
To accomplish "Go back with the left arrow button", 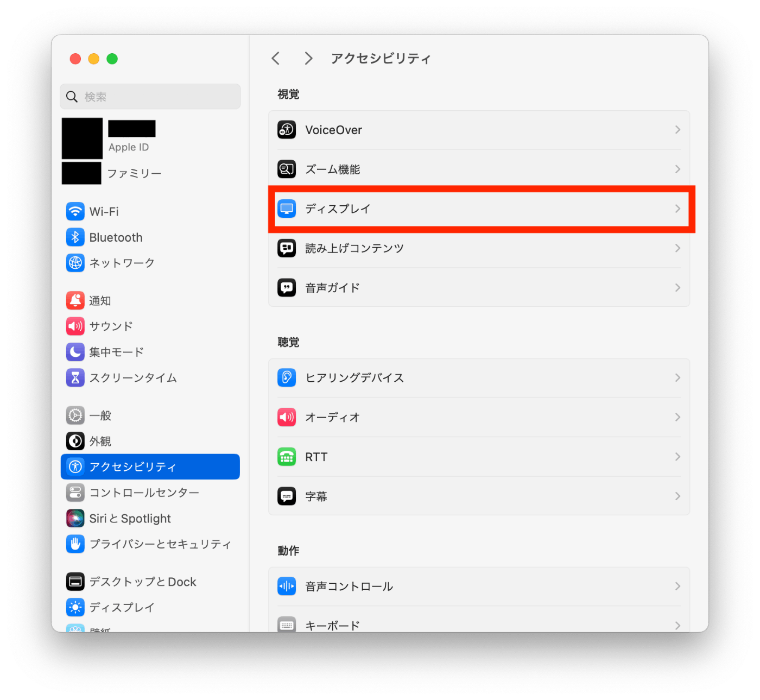I will [x=276, y=58].
